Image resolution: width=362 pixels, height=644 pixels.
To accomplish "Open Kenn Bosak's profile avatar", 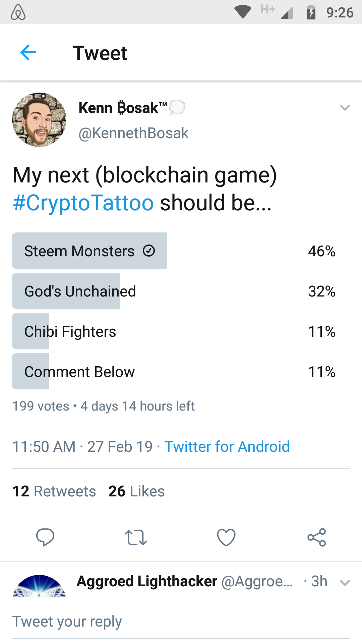I will click(x=39, y=120).
